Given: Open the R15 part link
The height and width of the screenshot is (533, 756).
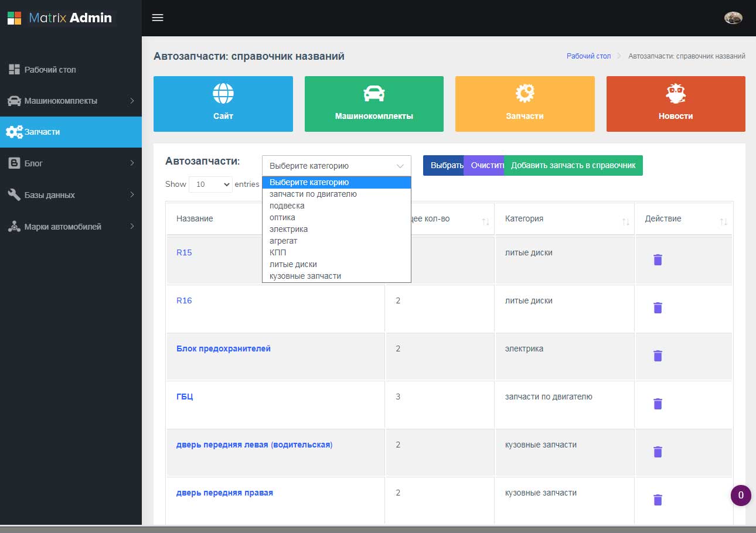Looking at the screenshot, I should tap(184, 252).
